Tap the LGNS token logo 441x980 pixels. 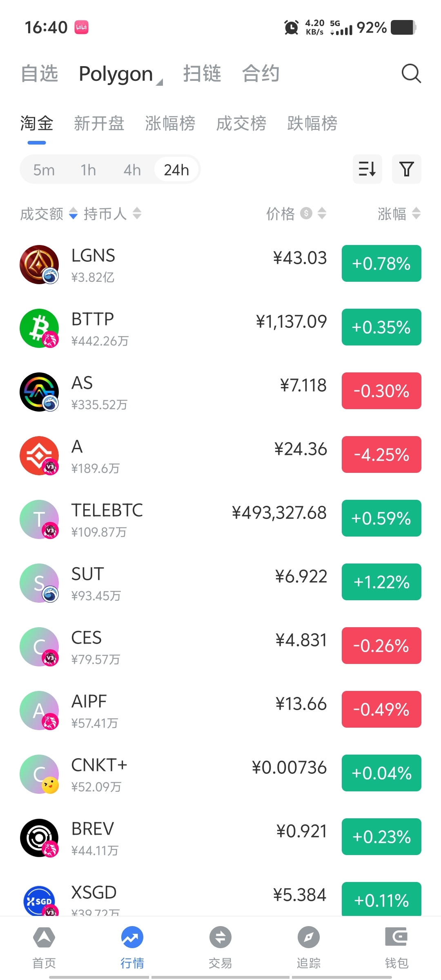point(39,264)
